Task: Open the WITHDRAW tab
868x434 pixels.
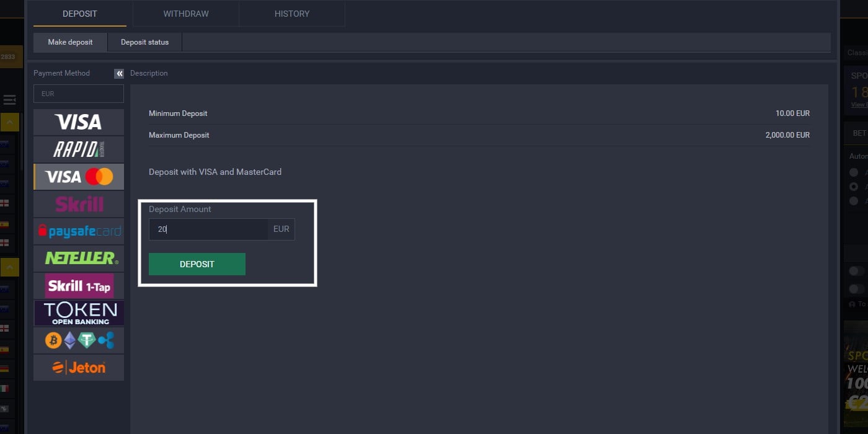Action: point(186,14)
